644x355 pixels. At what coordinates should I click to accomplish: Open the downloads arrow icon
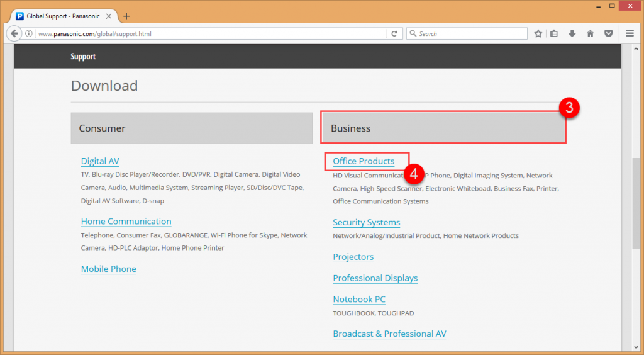coord(572,34)
